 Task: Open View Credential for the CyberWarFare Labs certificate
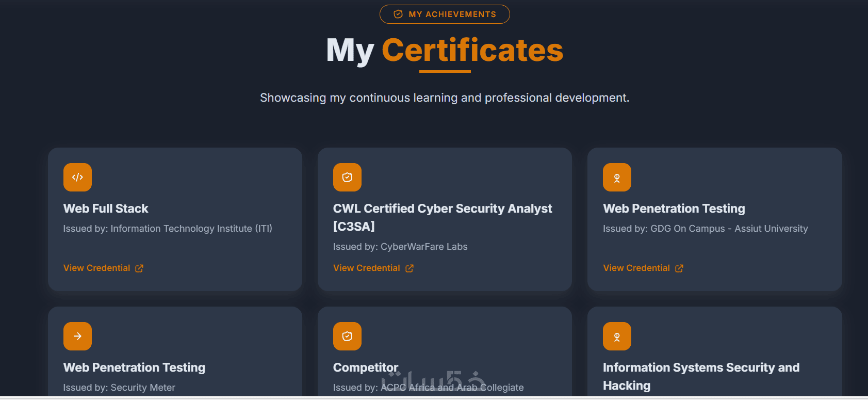coord(373,268)
